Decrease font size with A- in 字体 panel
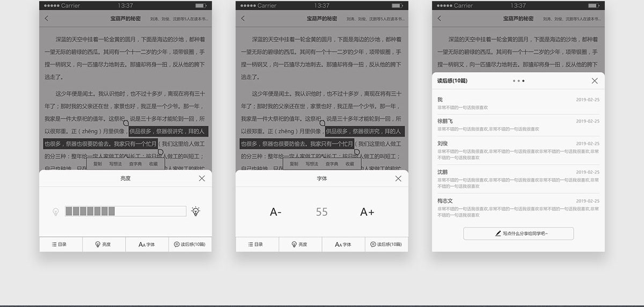This screenshot has width=644, height=307. pos(275,212)
